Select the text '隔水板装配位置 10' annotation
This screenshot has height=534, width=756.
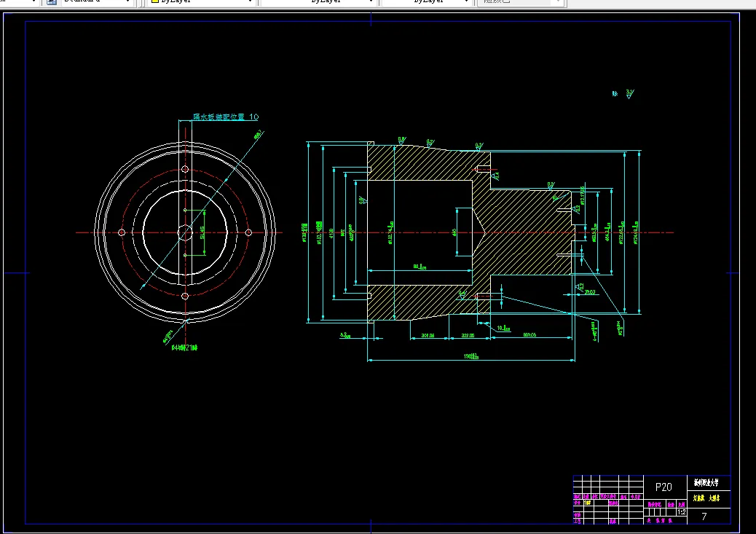226,117
